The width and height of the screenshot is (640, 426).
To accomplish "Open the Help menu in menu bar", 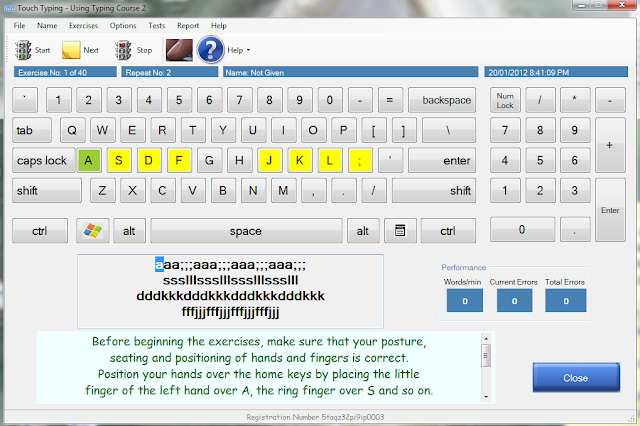I will [219, 26].
